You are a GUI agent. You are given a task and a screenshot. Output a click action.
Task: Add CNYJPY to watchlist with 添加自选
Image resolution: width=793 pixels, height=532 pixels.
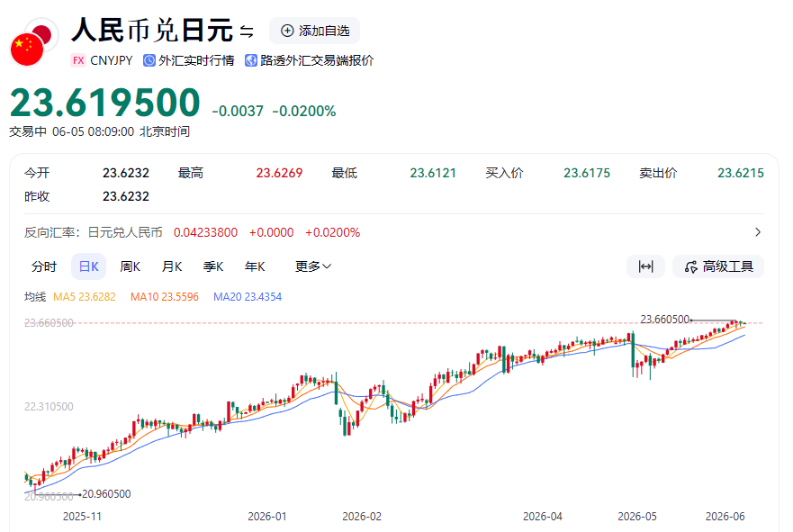click(314, 31)
